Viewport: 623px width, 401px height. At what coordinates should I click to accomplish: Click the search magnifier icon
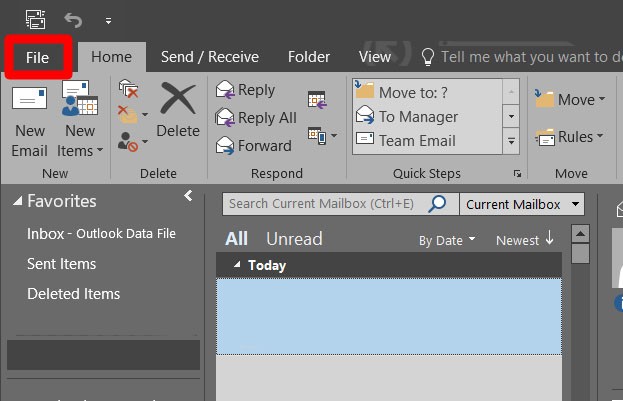pos(437,203)
